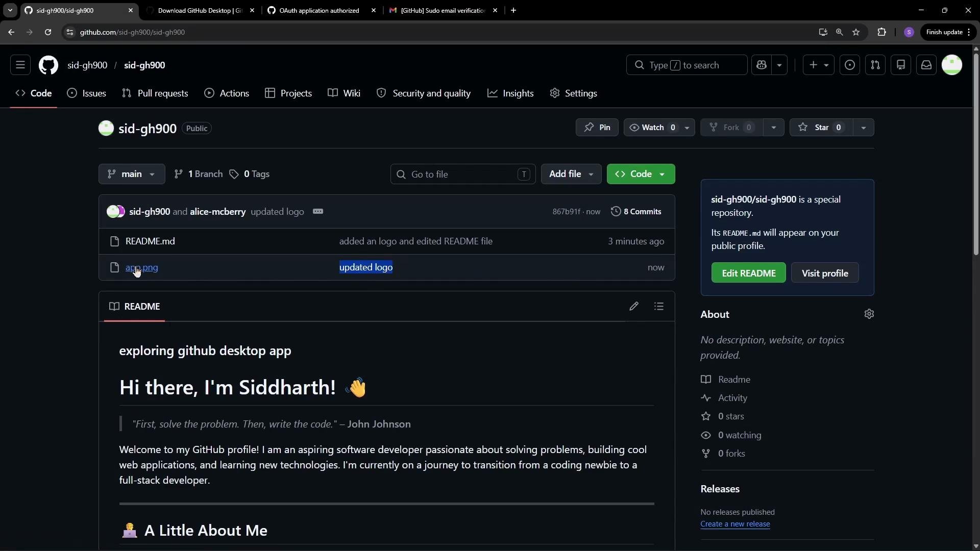Switch to the Issues tab
This screenshot has height=551, width=980.
87,93
